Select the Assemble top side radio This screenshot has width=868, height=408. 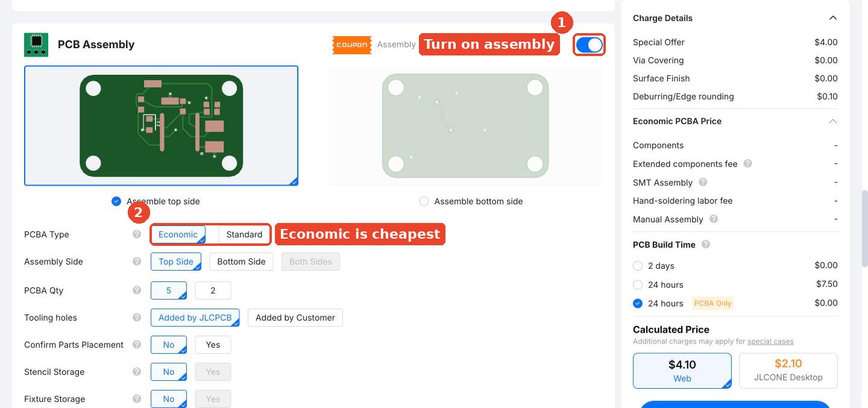click(x=116, y=201)
